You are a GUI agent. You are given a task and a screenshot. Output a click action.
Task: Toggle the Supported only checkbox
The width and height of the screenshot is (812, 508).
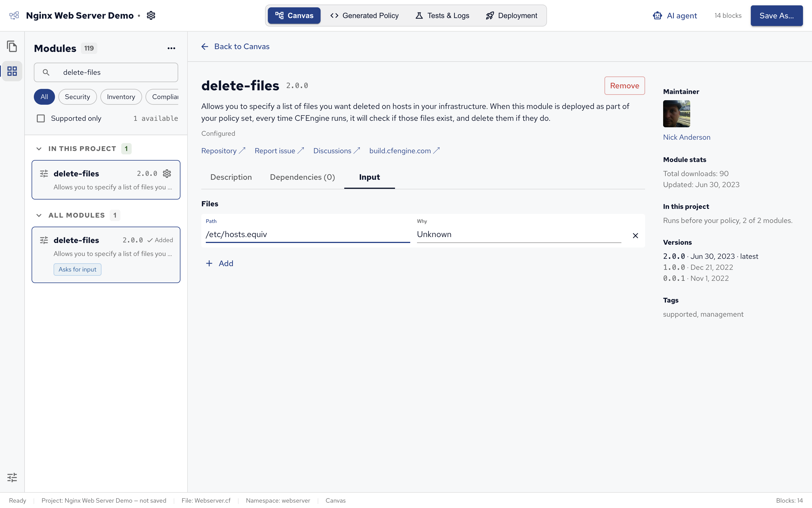(x=41, y=118)
